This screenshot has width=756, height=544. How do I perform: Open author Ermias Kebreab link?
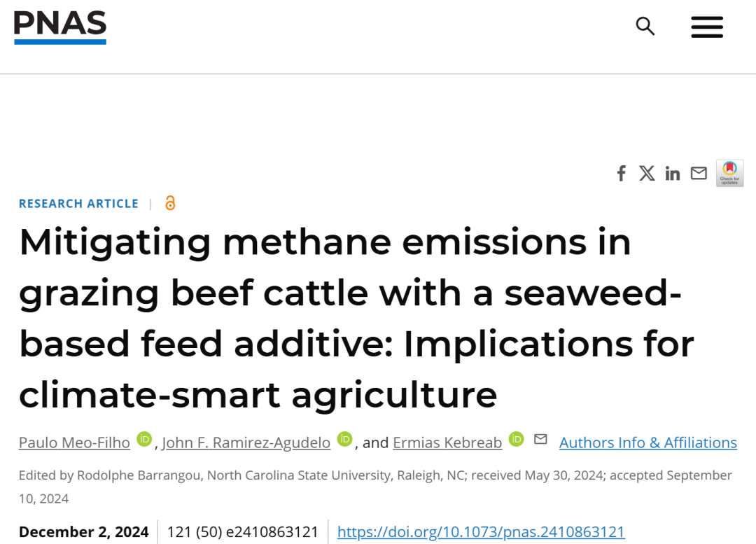pos(447,442)
